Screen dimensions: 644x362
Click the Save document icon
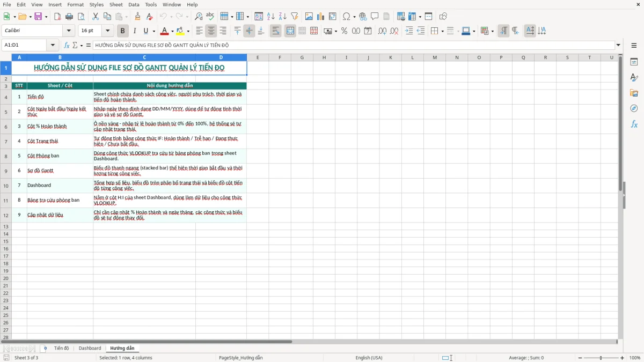coord(38,17)
